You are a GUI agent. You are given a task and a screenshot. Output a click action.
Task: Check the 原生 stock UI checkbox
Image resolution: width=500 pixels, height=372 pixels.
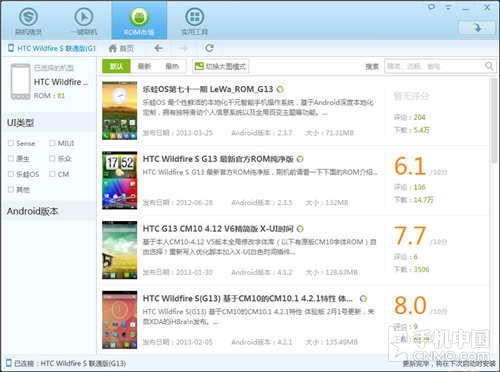(x=11, y=158)
